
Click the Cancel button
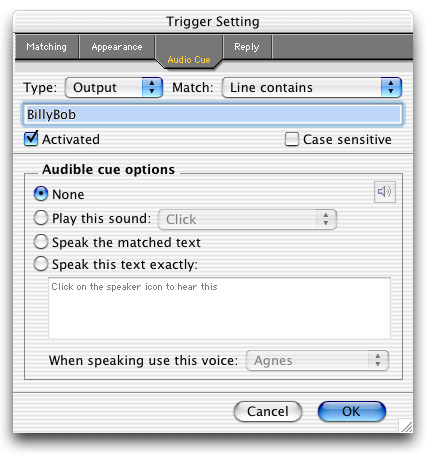pos(268,412)
